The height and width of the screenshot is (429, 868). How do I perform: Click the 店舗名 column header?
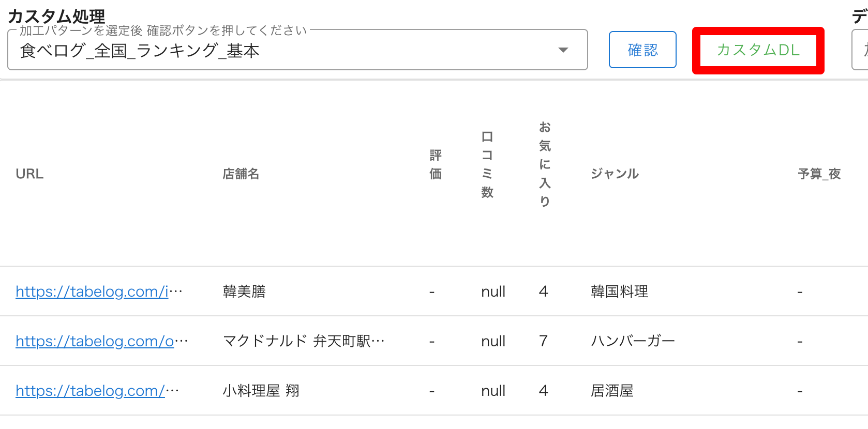[x=241, y=174]
